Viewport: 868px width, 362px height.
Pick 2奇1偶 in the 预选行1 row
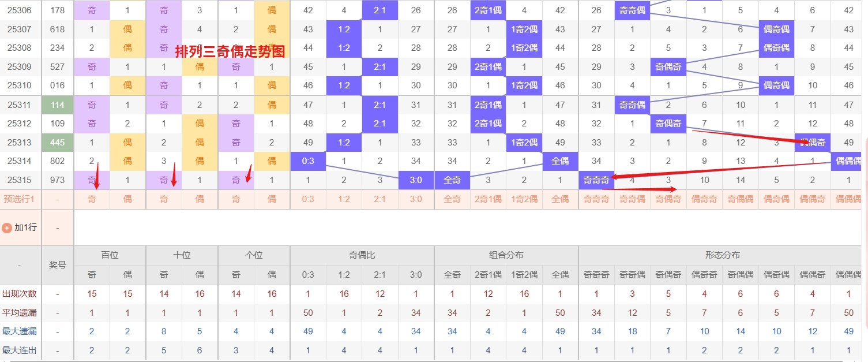coord(488,199)
